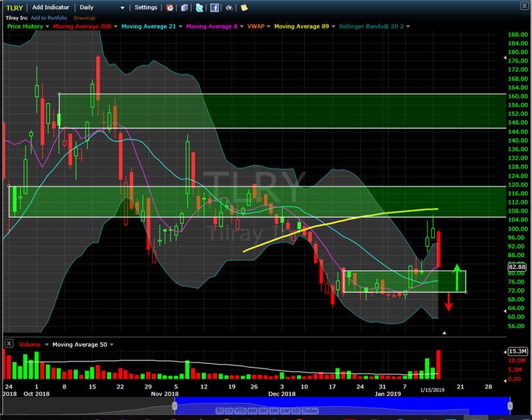Viewport: 532px width, 420px height.
Task: Open the price alert alarm clock icon
Action: pos(170,8)
